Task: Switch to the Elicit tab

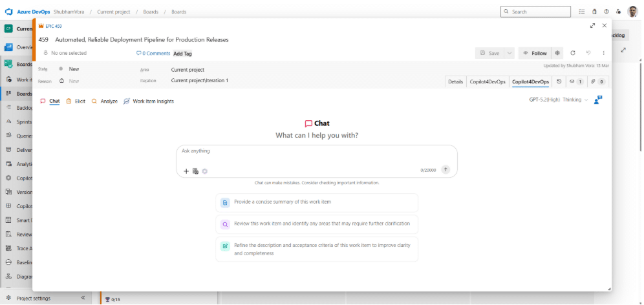Action: tap(76, 101)
